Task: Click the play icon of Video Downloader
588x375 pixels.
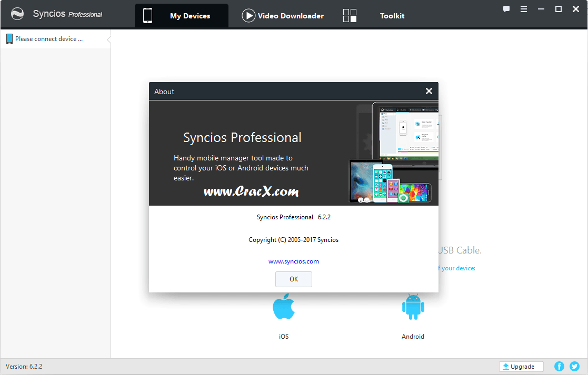Action: click(x=248, y=16)
